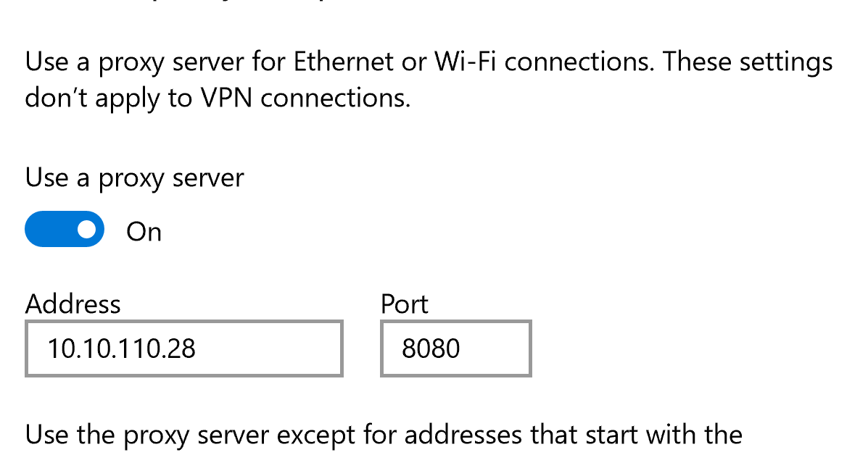This screenshot has width=868, height=455.
Task: Click the Use a proxy server heading
Action: [133, 178]
